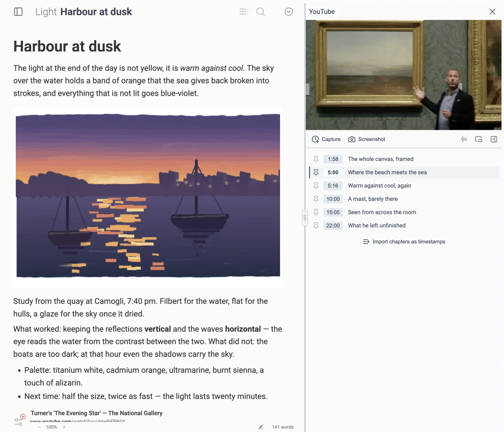Open the document outline list icon
The image size is (504, 432).
coord(244,12)
